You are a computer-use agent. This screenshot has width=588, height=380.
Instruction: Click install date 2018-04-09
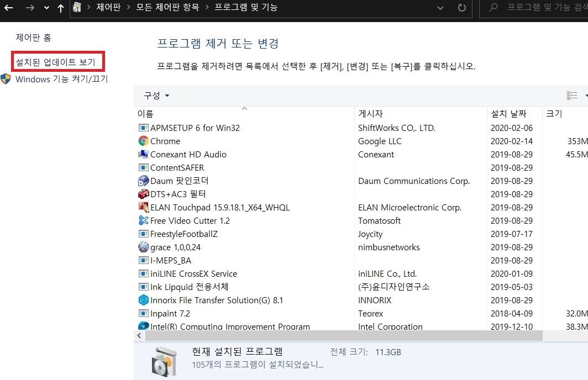[512, 314]
